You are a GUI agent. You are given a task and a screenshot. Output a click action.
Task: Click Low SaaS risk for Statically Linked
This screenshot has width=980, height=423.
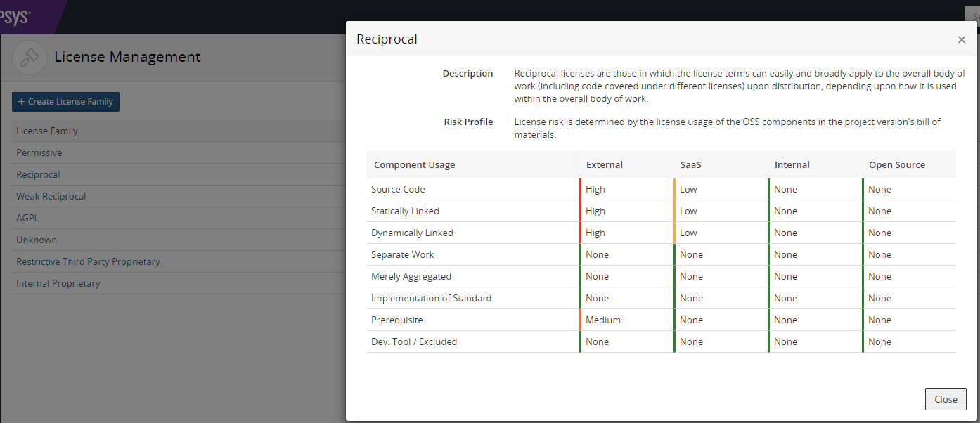pos(688,211)
